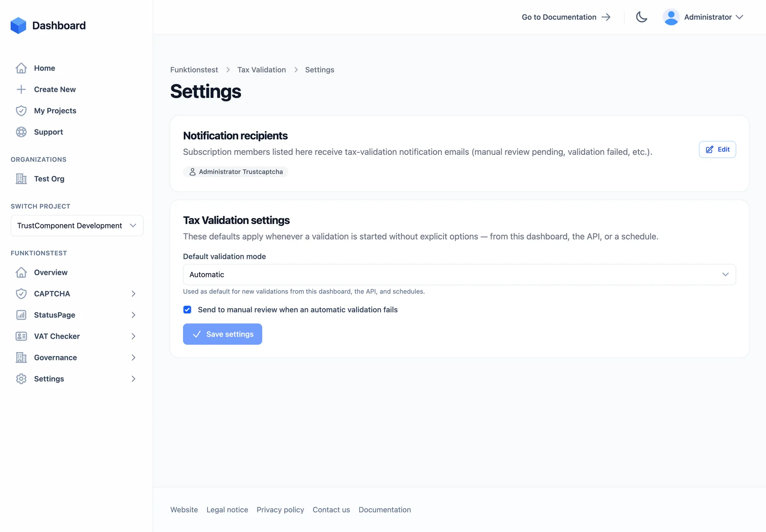Image resolution: width=766 pixels, height=532 pixels.
Task: Click the person icon in Administrator Trustcaptcha chip
Action: point(192,172)
